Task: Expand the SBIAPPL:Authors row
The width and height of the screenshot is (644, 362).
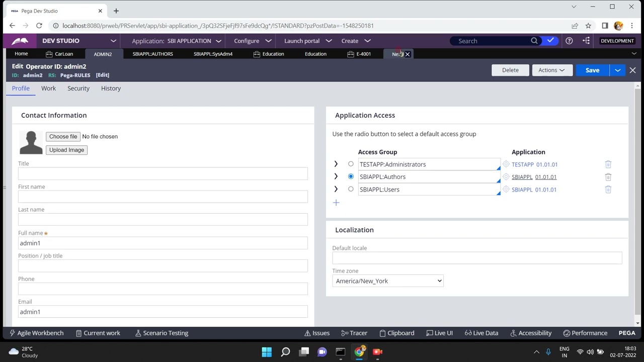Action: (x=336, y=176)
